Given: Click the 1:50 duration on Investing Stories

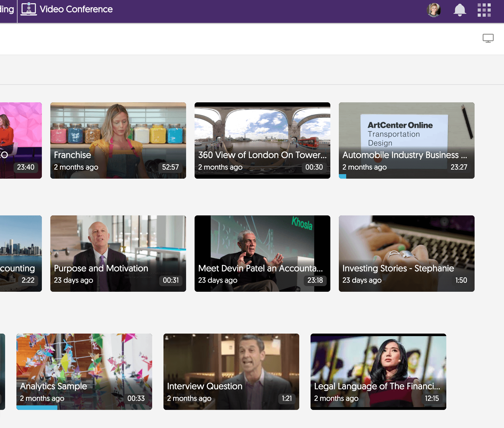Looking at the screenshot, I should coord(461,280).
